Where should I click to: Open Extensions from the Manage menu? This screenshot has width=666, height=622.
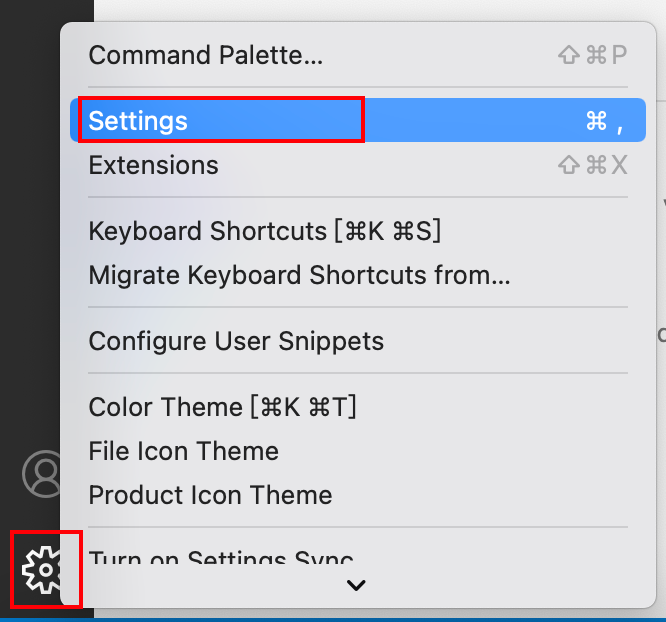[x=153, y=165]
